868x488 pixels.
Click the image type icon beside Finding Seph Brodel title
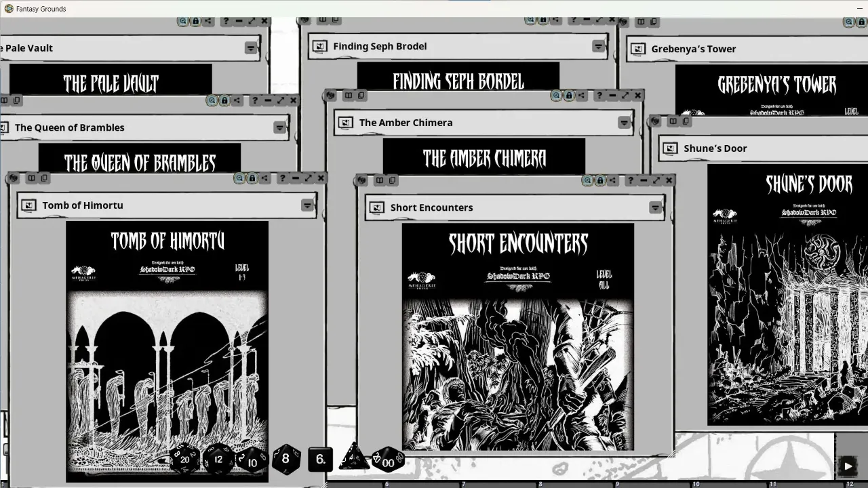pos(319,46)
